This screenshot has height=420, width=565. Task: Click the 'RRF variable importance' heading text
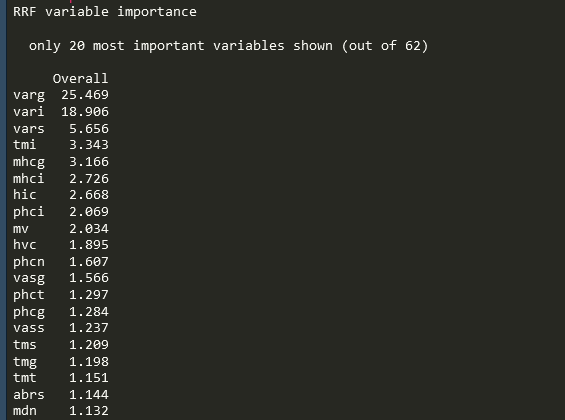(x=105, y=12)
